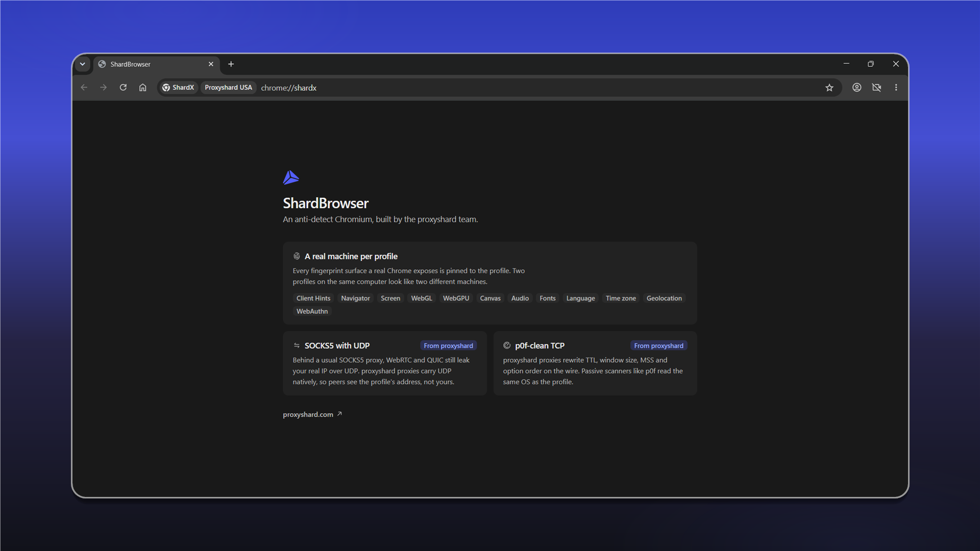
Task: Click the Proxyshard USA proxy chip
Action: tap(228, 88)
